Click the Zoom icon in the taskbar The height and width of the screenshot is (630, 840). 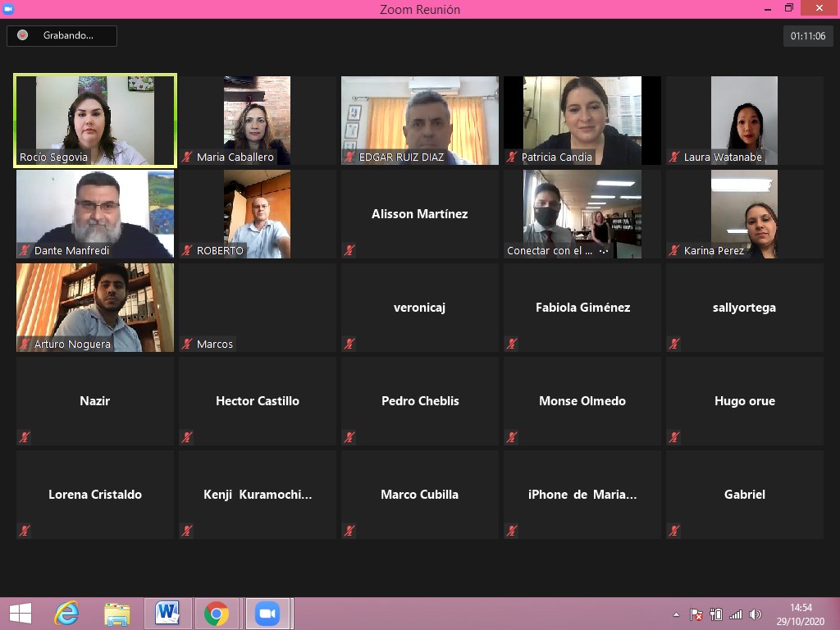coord(267,614)
